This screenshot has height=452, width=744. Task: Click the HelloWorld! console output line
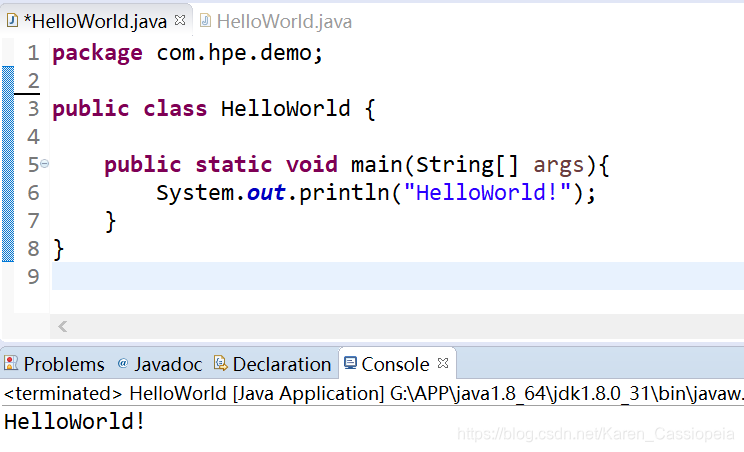[74, 421]
